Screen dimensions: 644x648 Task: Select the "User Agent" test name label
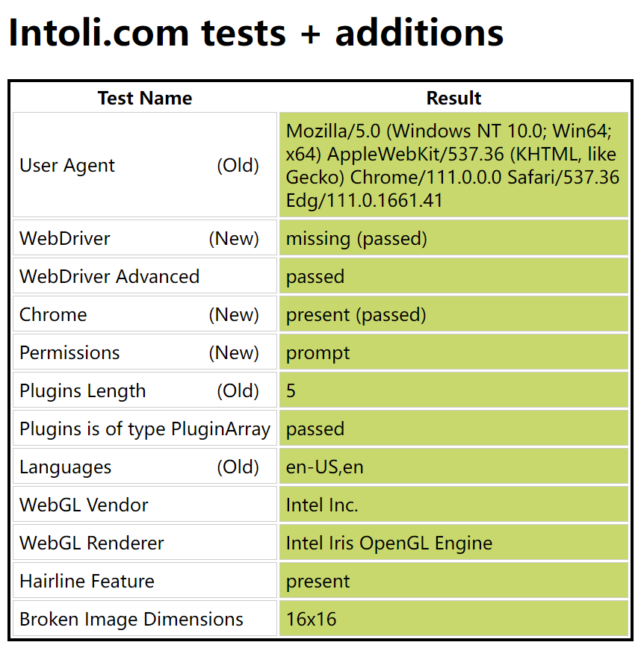tap(67, 166)
